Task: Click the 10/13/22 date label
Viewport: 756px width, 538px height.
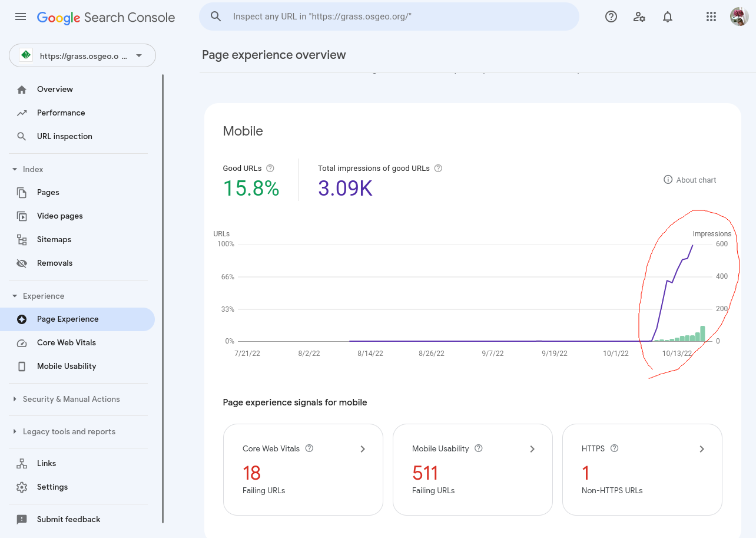Action: pyautogui.click(x=677, y=354)
